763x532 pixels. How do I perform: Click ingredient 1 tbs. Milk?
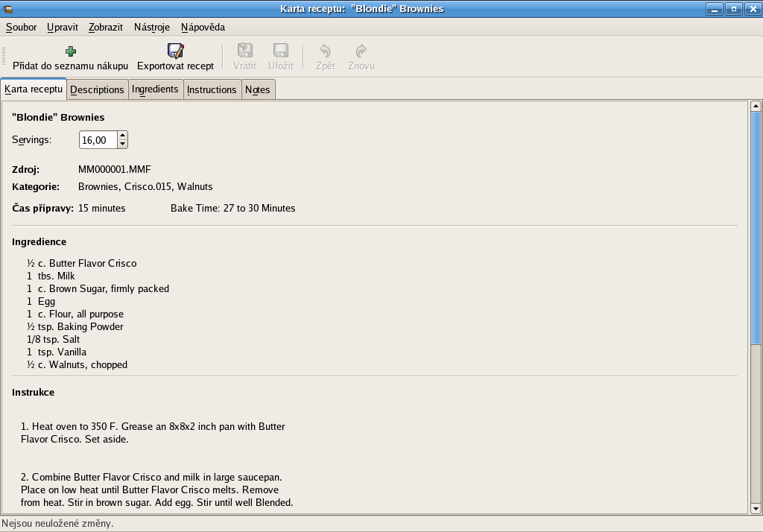(x=51, y=276)
